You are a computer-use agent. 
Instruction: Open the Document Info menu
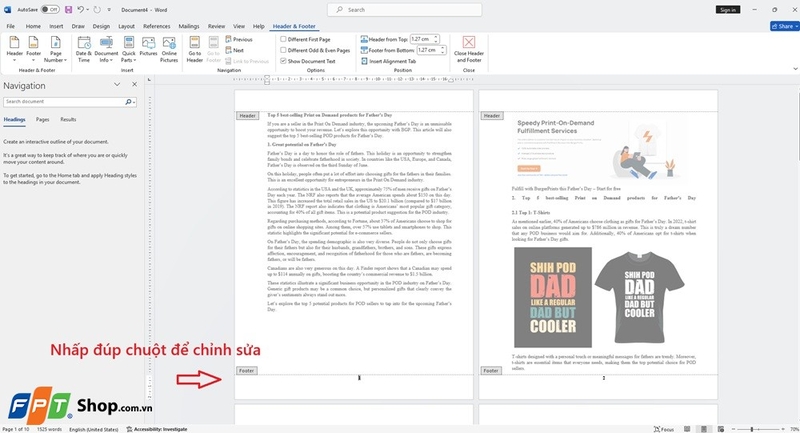tap(106, 49)
